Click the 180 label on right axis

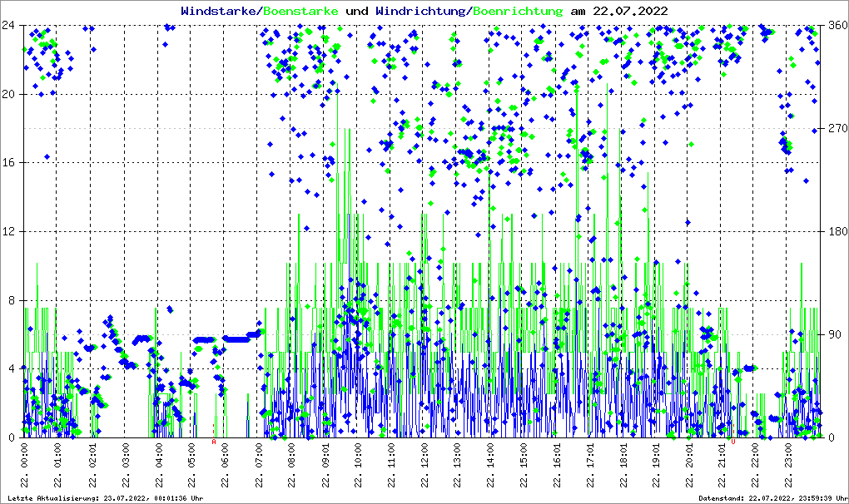836,231
